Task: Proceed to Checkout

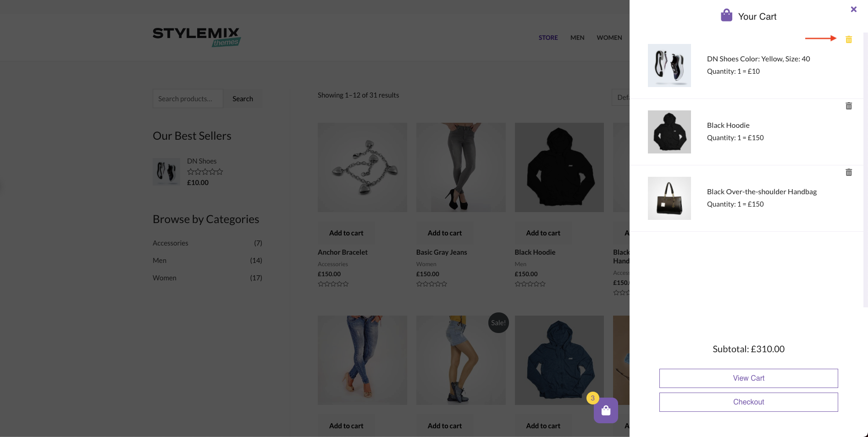Action: point(749,402)
